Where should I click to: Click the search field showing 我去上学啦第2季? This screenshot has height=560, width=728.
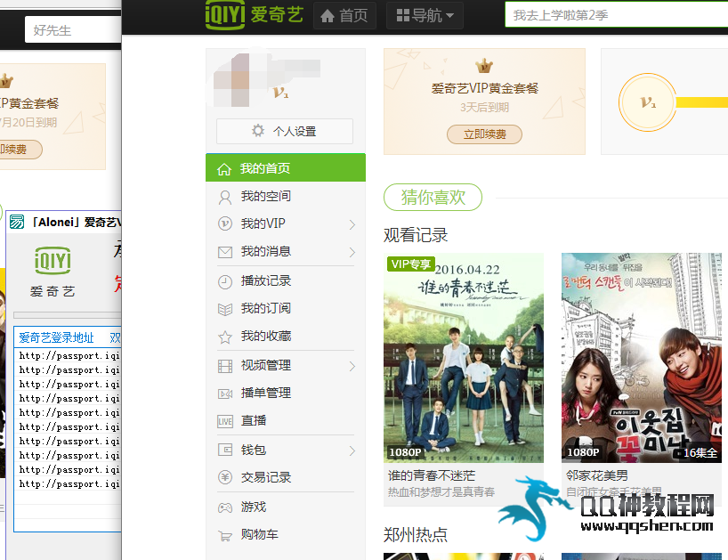617,15
